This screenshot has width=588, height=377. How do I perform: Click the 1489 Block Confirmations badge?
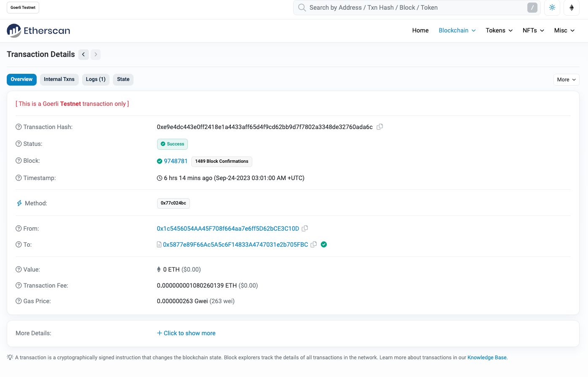(222, 162)
